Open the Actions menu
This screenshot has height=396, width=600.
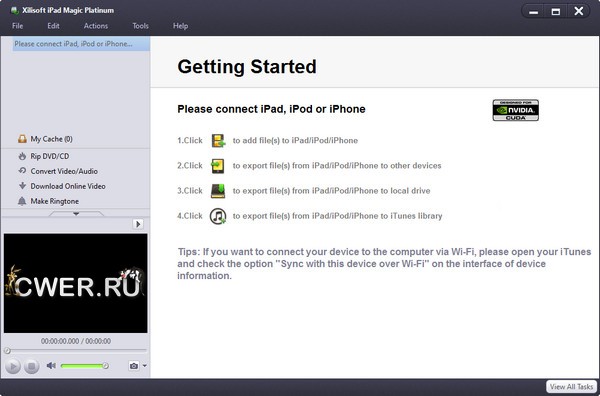point(96,26)
